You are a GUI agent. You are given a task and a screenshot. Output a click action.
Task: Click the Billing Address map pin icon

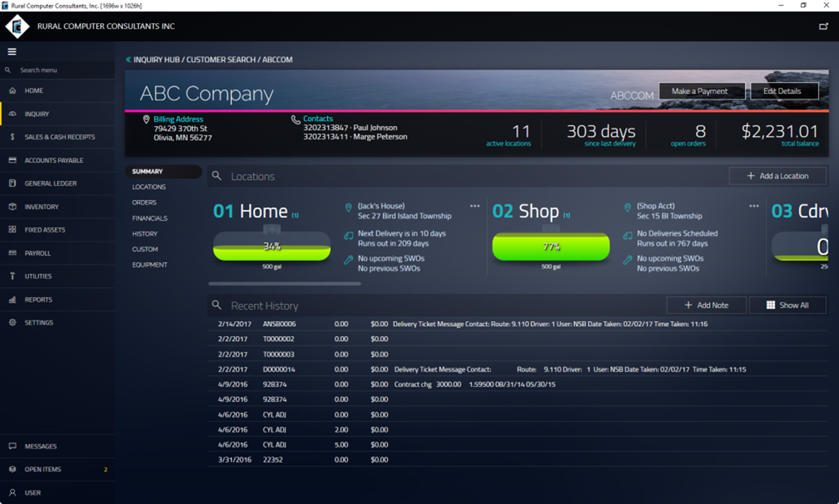[x=146, y=119]
